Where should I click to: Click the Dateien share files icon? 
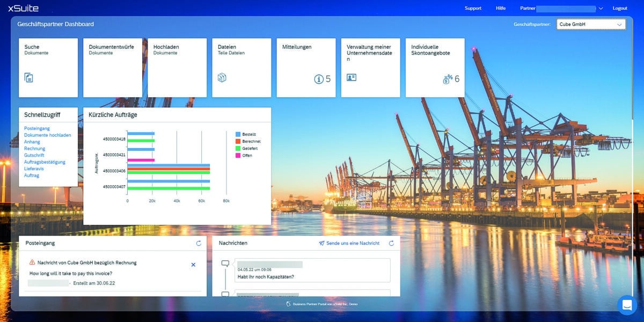pyautogui.click(x=222, y=78)
